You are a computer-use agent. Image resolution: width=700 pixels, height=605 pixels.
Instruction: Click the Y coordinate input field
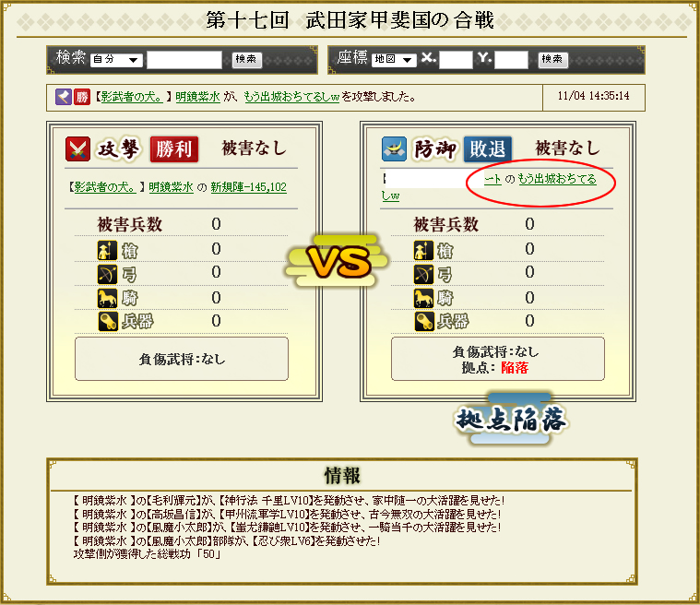tap(511, 59)
